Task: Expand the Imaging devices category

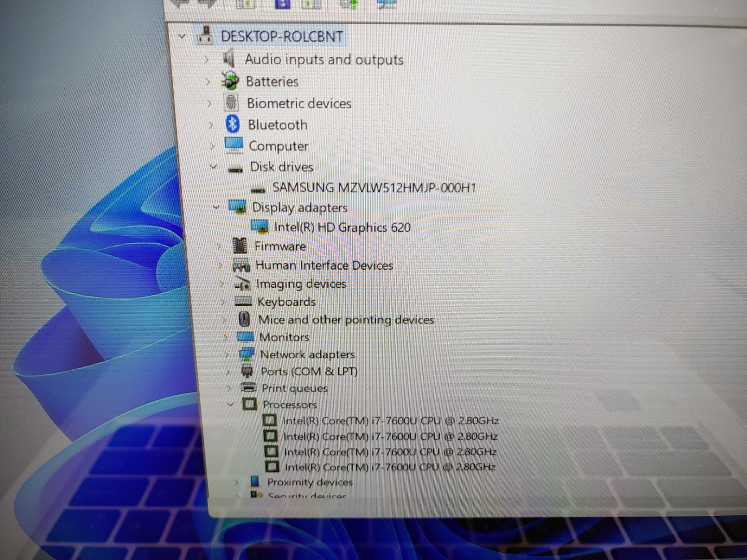Action: click(x=222, y=284)
